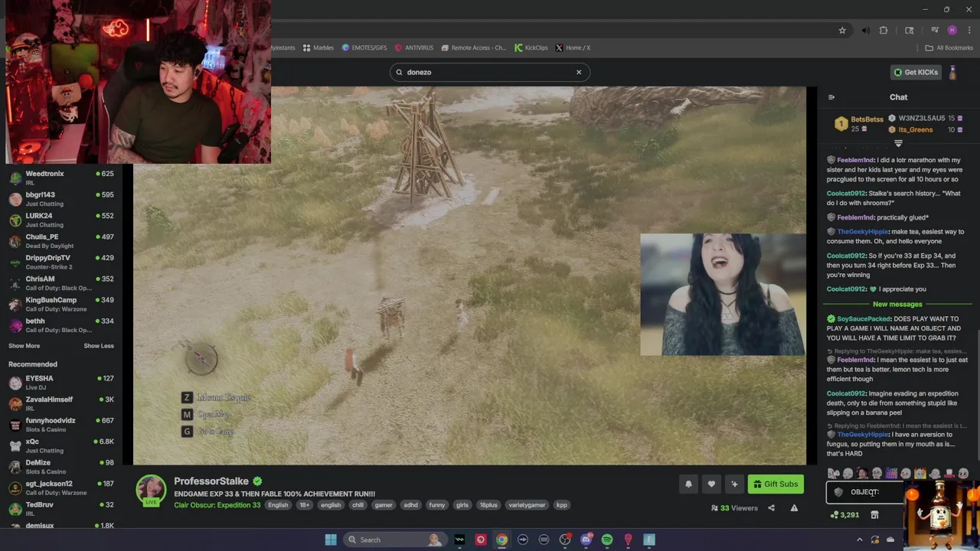Open the LURK24 channel in the sidebar
980x551 pixels.
coord(60,220)
